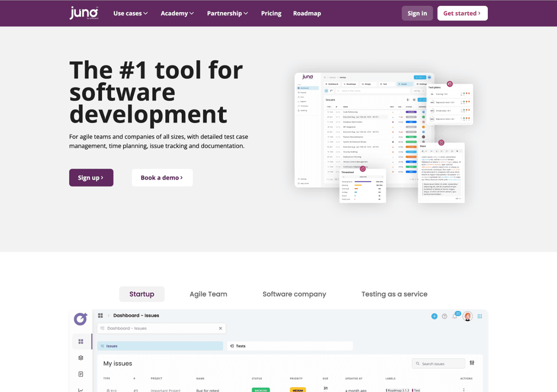Switch to the Tests tab in dashboard

[290, 346]
